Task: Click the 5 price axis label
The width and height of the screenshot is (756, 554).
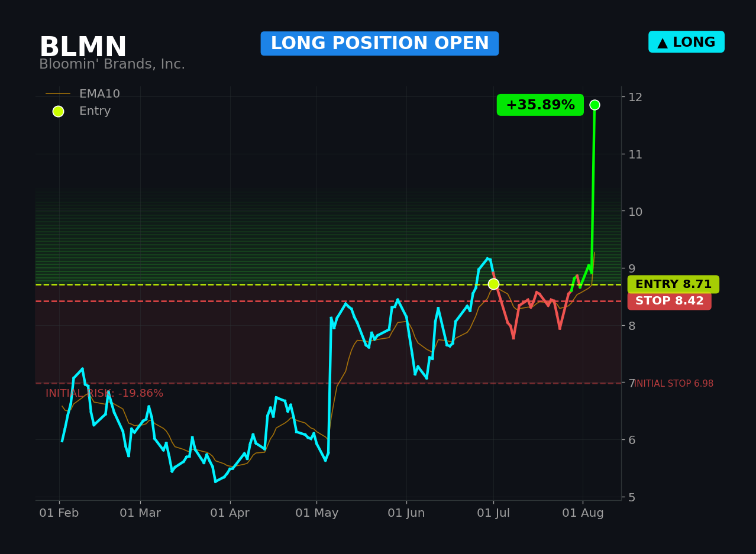Action: click(x=632, y=497)
